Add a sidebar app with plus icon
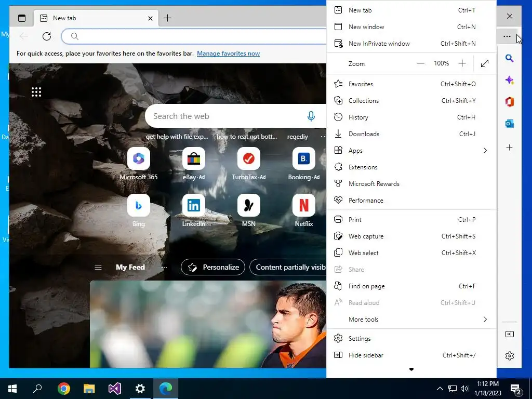532x399 pixels. pos(509,147)
